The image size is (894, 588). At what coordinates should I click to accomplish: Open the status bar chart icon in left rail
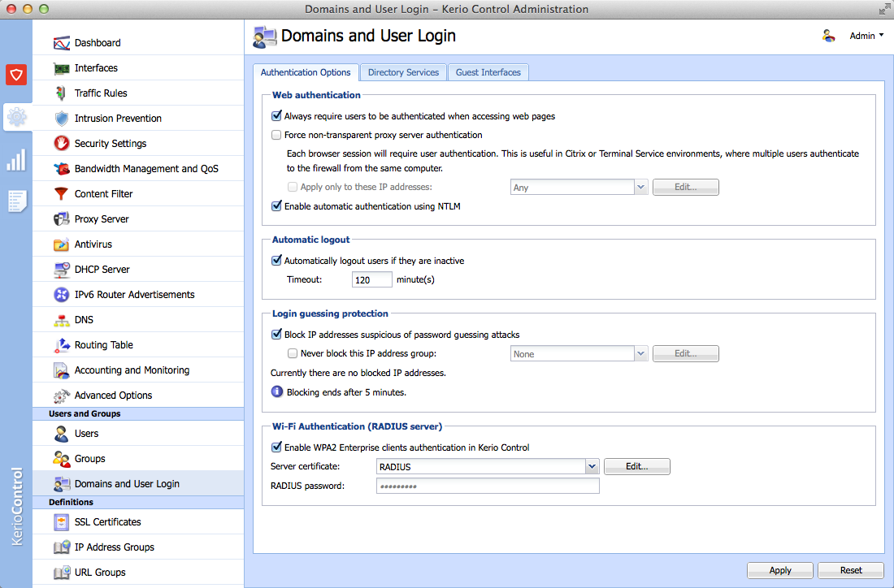[x=16, y=160]
